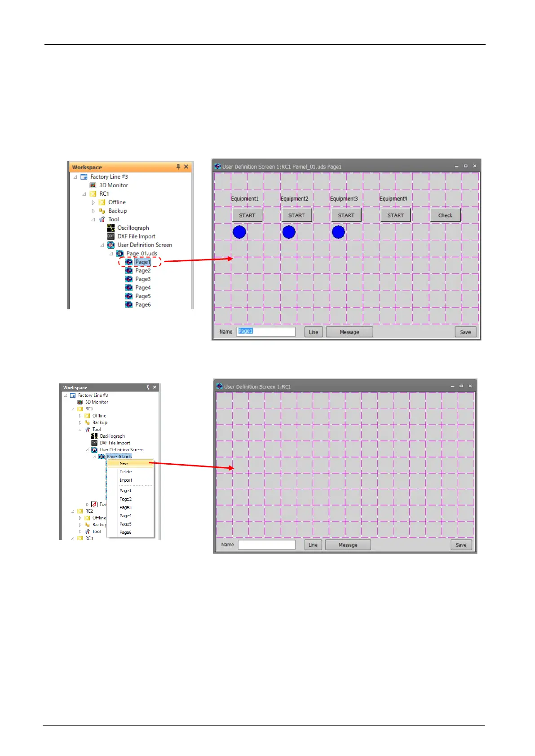
Task: Click the Page6 icon in orange-header Workspace tree
Action: coord(128,305)
